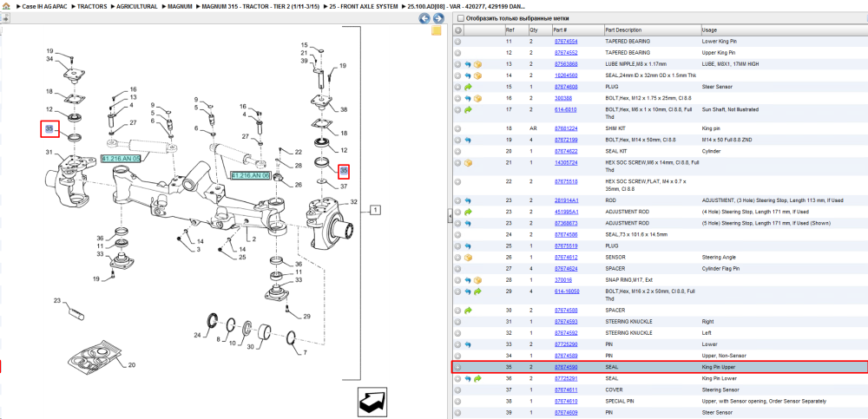The image size is (868, 419).
Task: Open part number 87681224 link
Action: tap(566, 128)
